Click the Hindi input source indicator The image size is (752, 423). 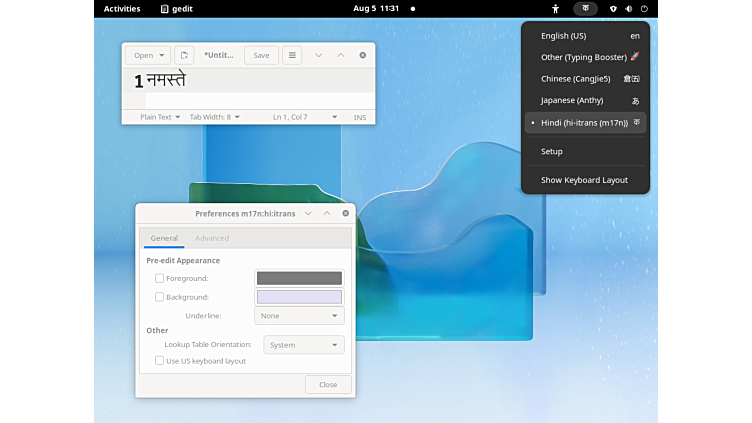[585, 8]
